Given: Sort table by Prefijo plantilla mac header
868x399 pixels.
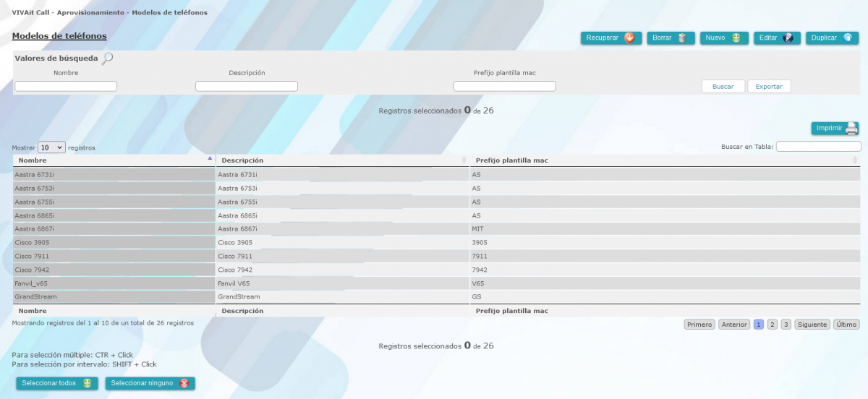Looking at the screenshot, I should (x=665, y=160).
